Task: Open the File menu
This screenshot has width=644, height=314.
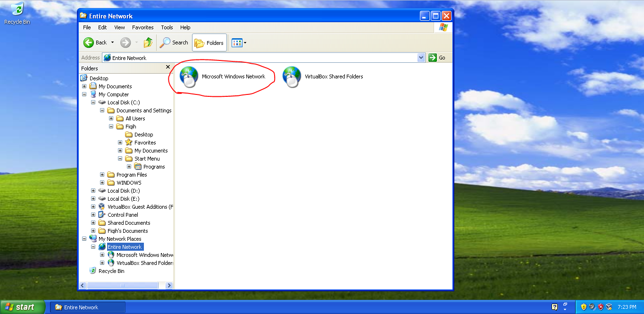Action: [87, 27]
